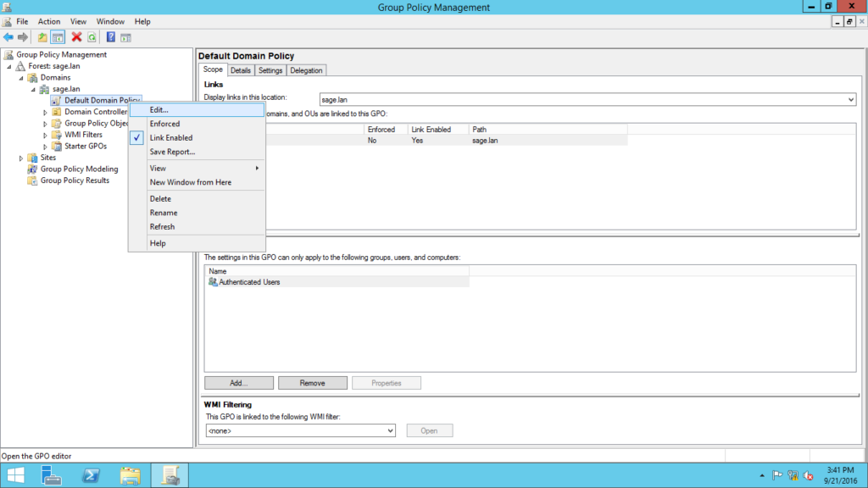Viewport: 868px width, 488px height.
Task: Collapse the Forest sage.lan tree node
Action: coord(9,66)
